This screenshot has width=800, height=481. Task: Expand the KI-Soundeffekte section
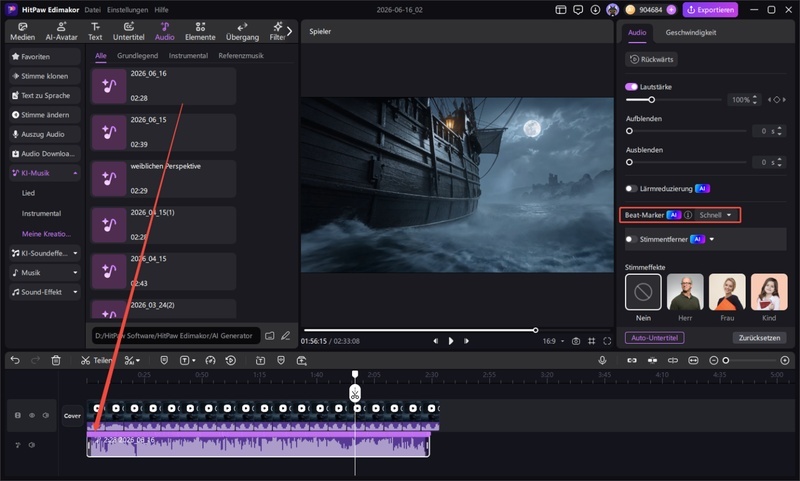(x=75, y=253)
